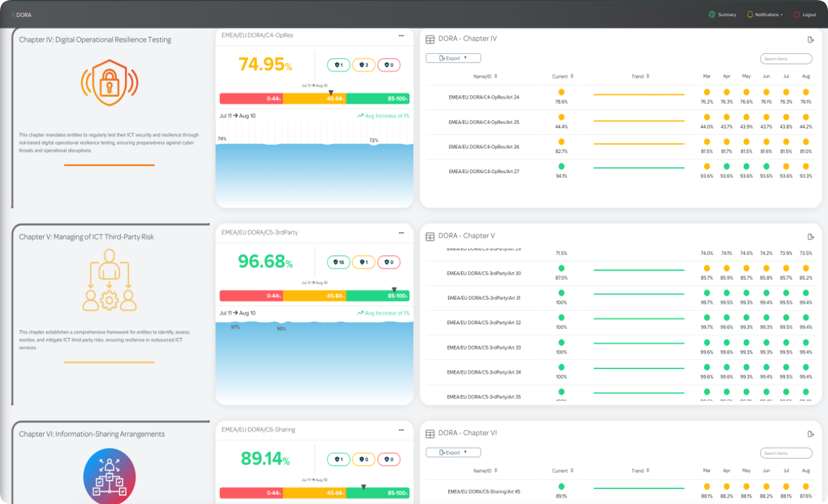Sort the Chapter VI table by Trend

coord(640,471)
